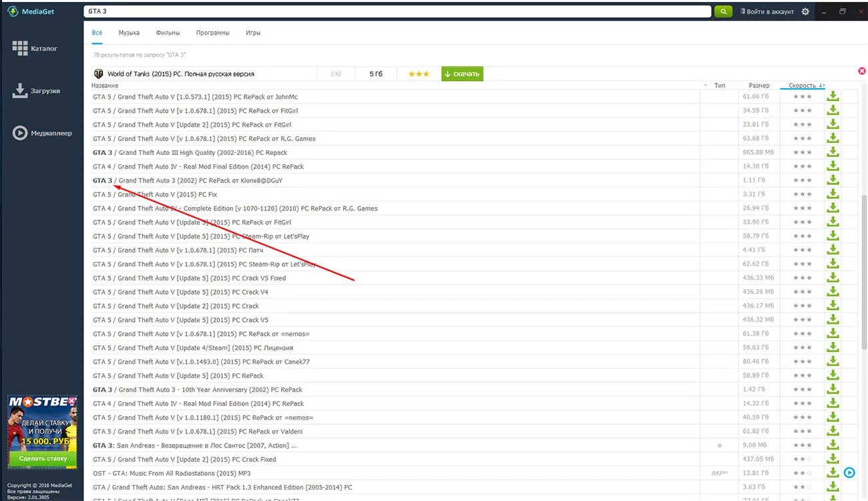Download GTA 5 (2015) PC Fix

(833, 194)
